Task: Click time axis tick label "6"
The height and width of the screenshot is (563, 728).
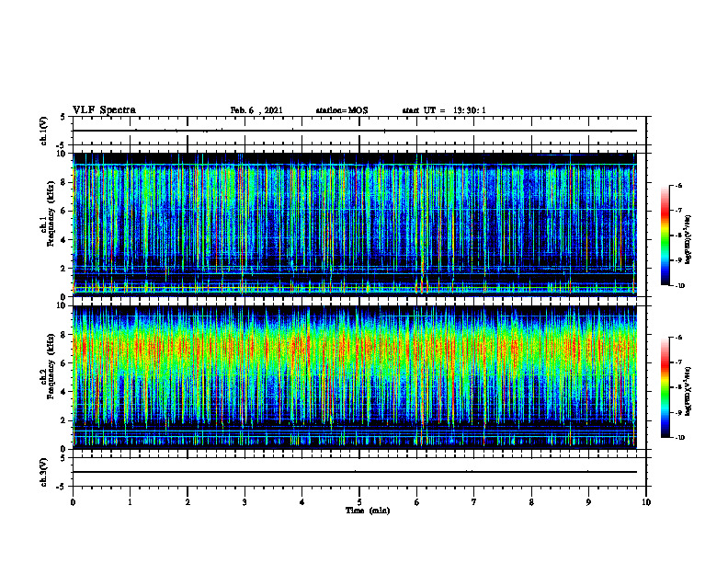Action: tap(417, 502)
